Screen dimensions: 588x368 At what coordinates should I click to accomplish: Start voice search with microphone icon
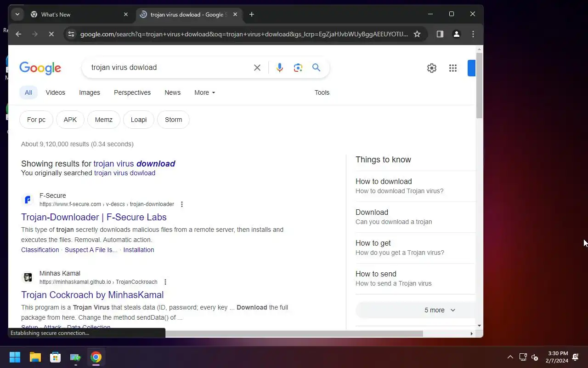pyautogui.click(x=279, y=68)
